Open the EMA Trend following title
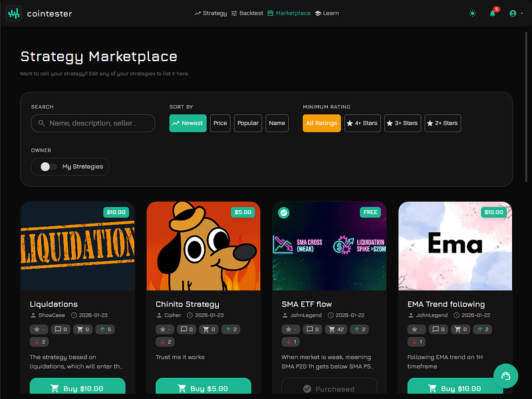 pos(446,305)
